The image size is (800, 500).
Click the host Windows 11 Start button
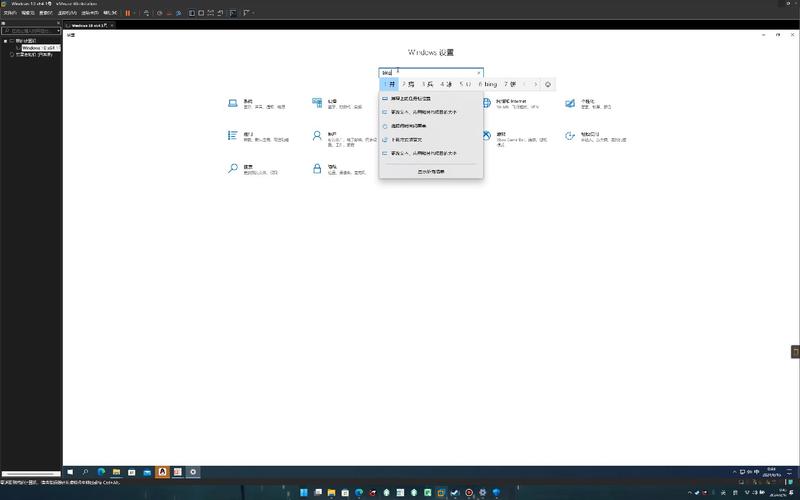coord(304,492)
